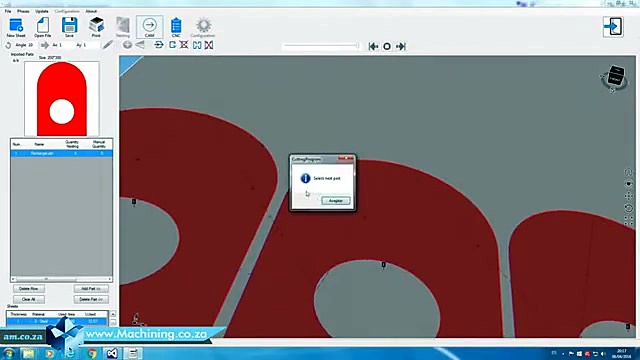Click the blue C-shaped contour icon
Image resolution: width=640 pixels, height=360 pixels.
172,45
